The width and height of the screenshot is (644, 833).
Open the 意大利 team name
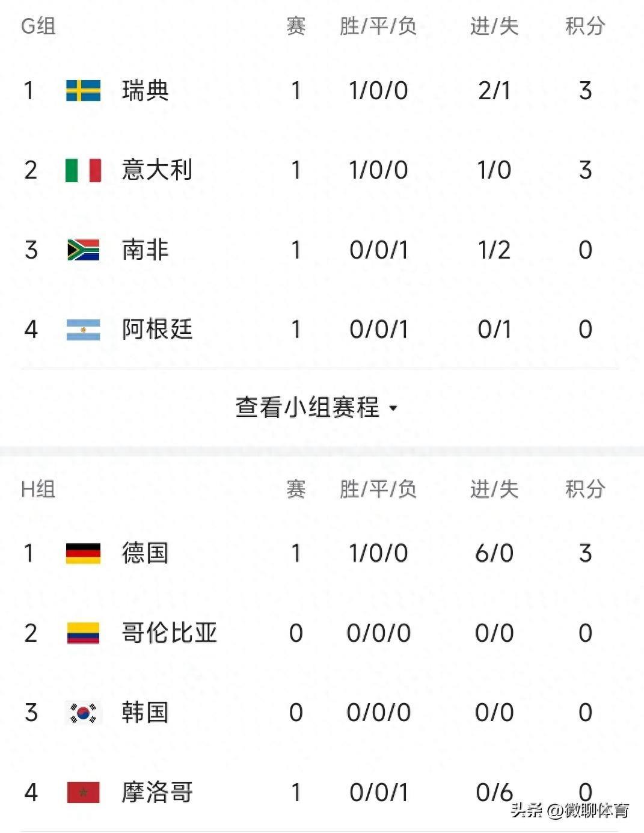pyautogui.click(x=157, y=170)
